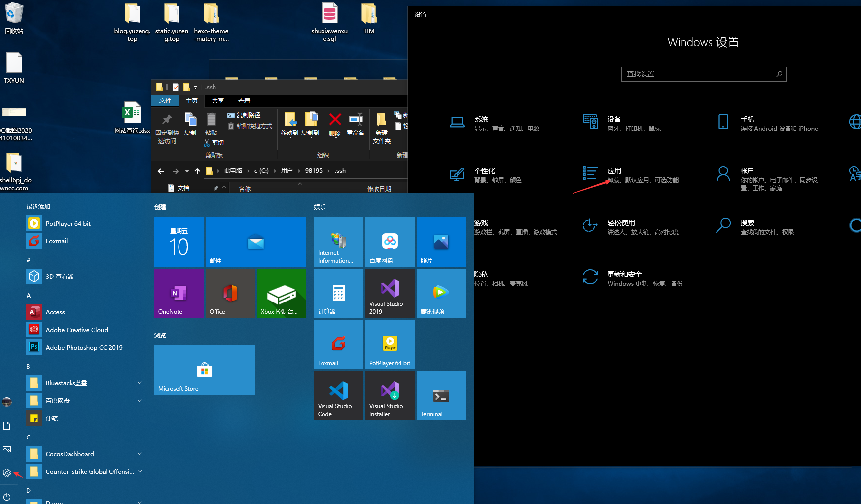Click the power button in the Start menu
Image resolution: width=861 pixels, height=504 pixels.
click(7, 497)
